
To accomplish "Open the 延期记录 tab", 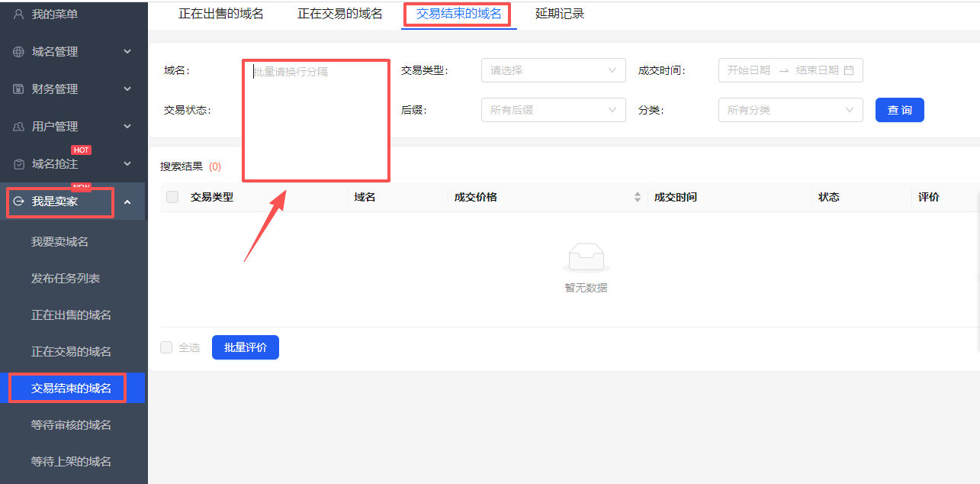I will pyautogui.click(x=560, y=14).
